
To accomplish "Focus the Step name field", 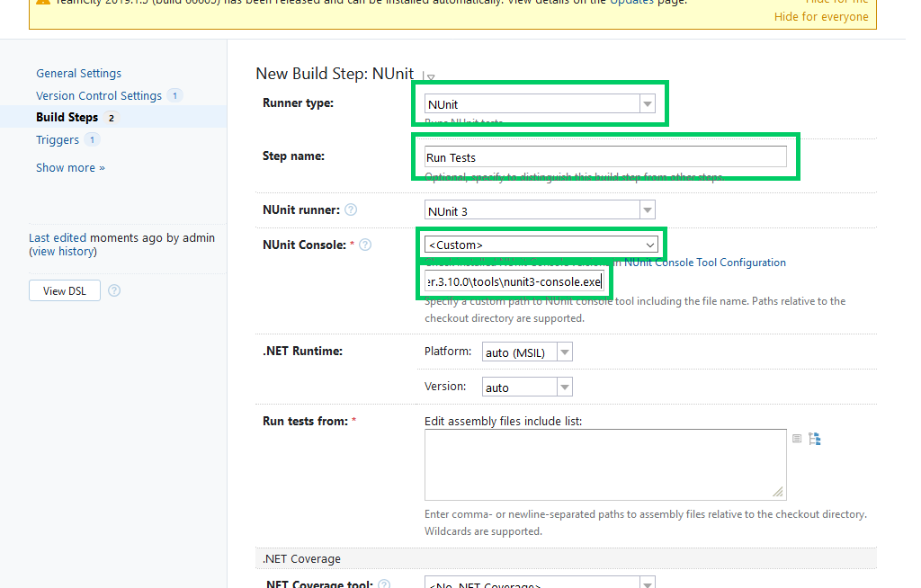I will pos(605,156).
